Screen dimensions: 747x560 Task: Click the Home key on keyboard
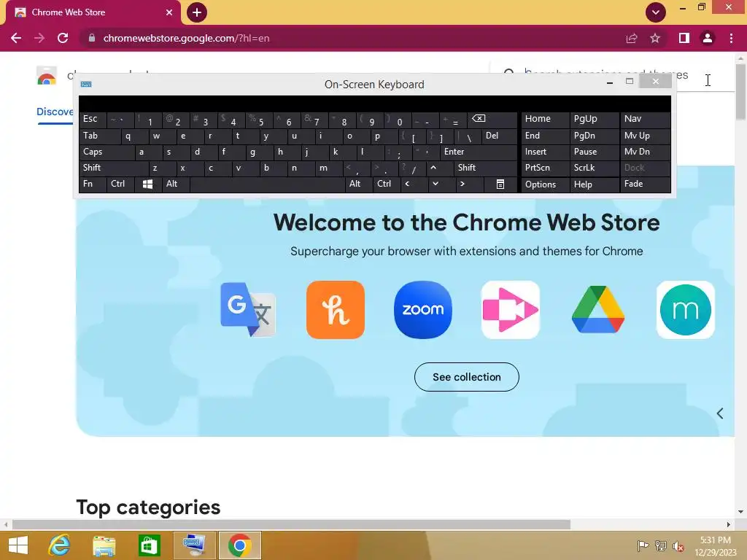point(546,119)
